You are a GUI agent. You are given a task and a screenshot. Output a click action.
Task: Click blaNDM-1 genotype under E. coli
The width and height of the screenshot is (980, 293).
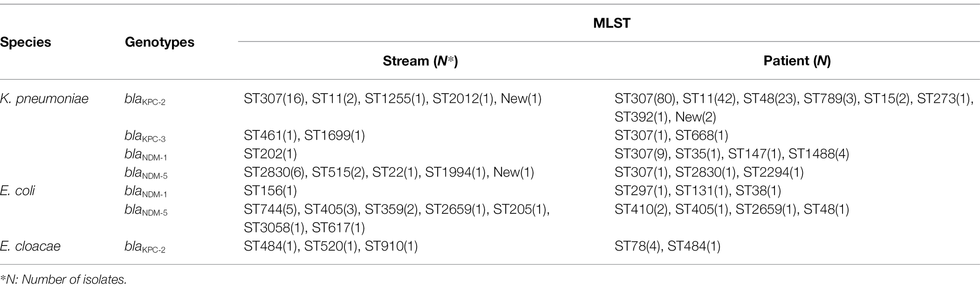pos(146,192)
